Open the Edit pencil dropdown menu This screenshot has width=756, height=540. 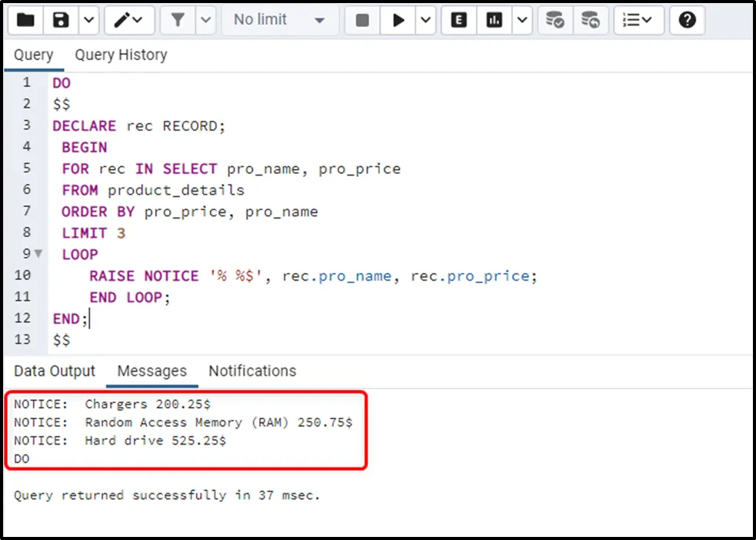pos(128,20)
